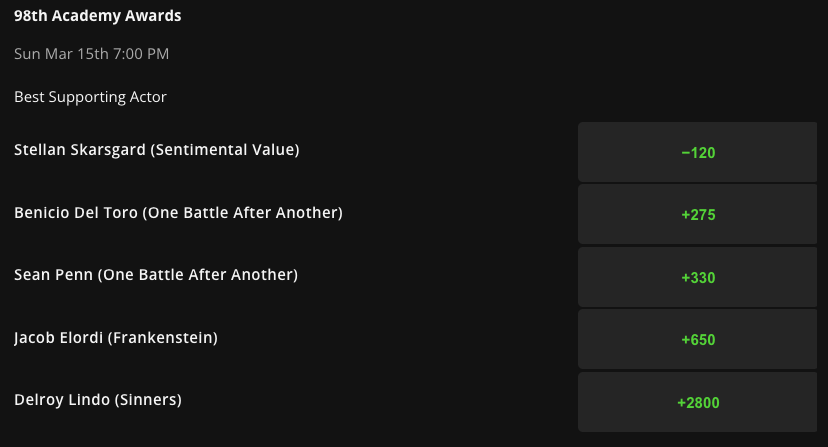Select the −120 odds for Stellan Skarsgard

tap(697, 152)
